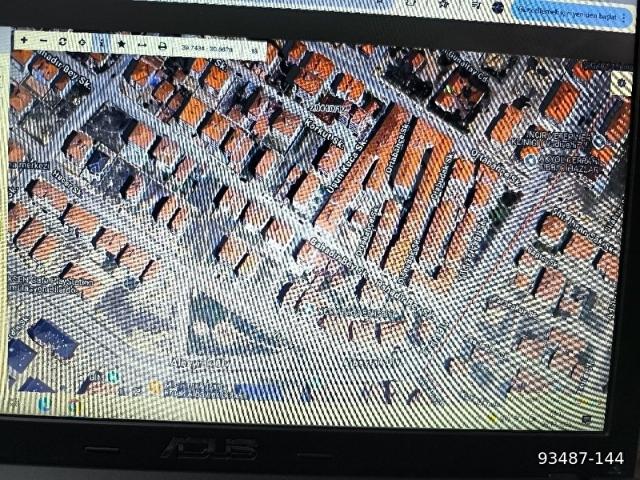This screenshot has width=640, height=480.
Task: Open the map settings gear icon
Action: [622, 83]
